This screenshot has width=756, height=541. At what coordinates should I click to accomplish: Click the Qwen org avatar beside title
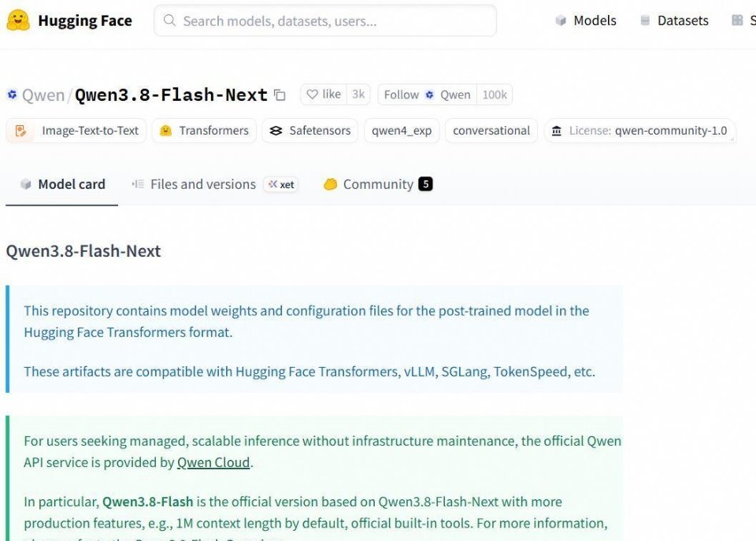click(12, 94)
